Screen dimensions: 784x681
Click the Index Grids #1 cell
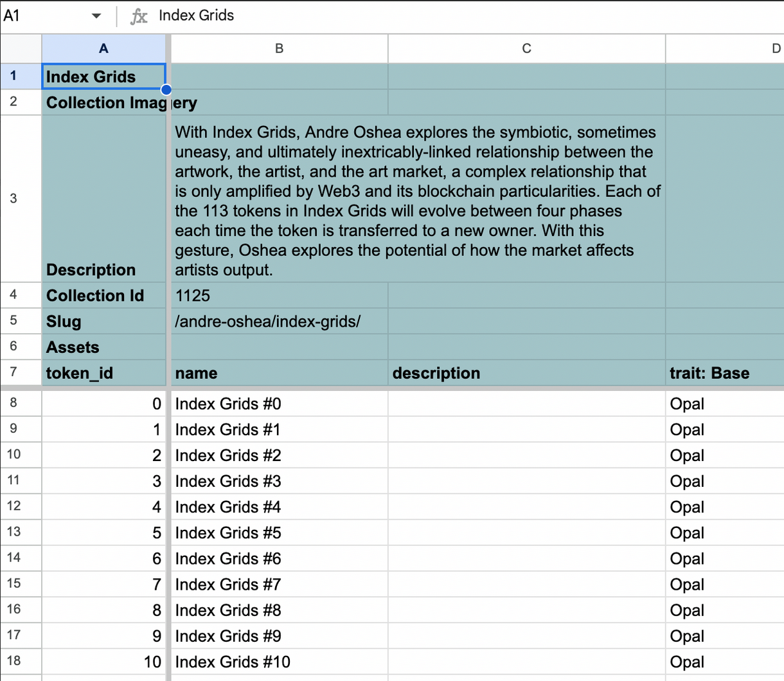point(279,430)
